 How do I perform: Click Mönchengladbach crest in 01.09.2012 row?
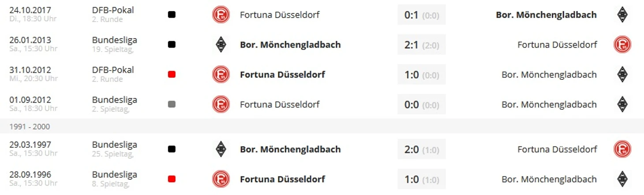coord(622,105)
